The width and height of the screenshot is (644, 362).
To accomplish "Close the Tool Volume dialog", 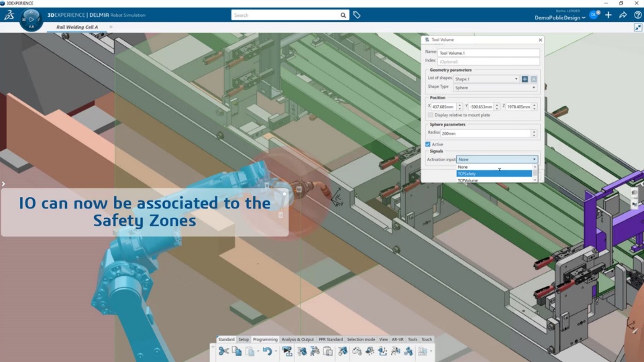I will coord(540,40).
